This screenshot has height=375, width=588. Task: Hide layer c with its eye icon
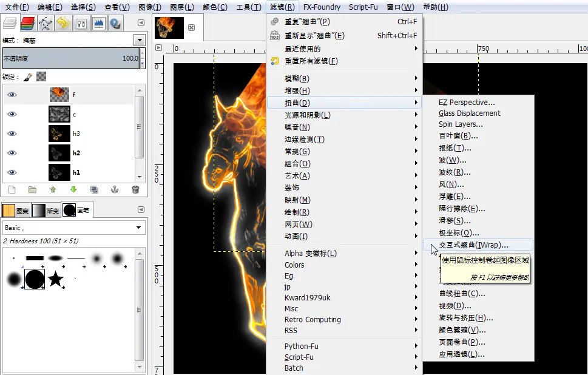point(12,114)
